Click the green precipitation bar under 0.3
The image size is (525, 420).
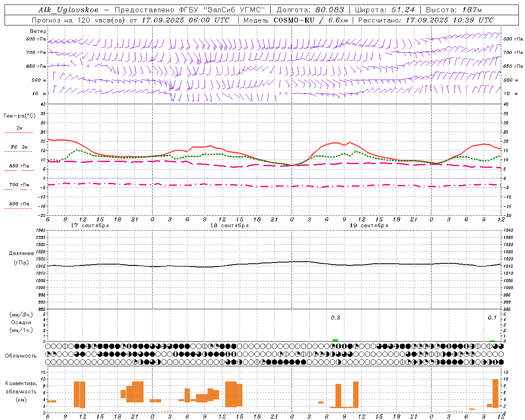tap(335, 340)
